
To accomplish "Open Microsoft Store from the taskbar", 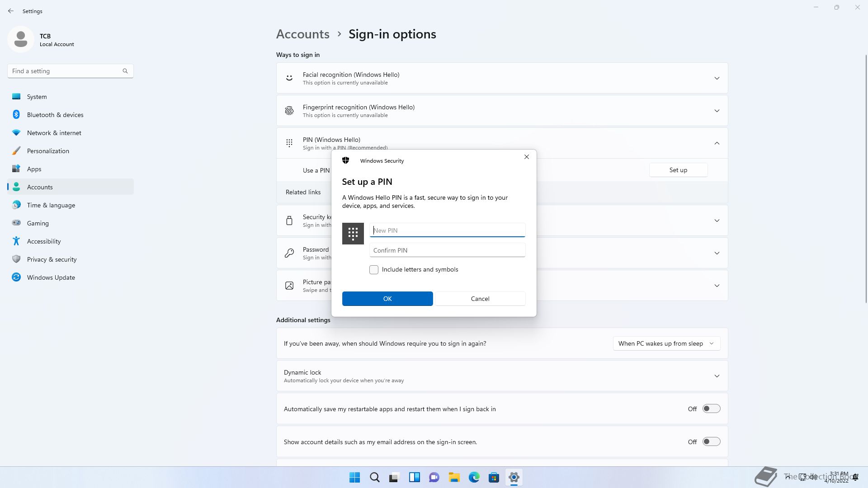I will [x=494, y=477].
